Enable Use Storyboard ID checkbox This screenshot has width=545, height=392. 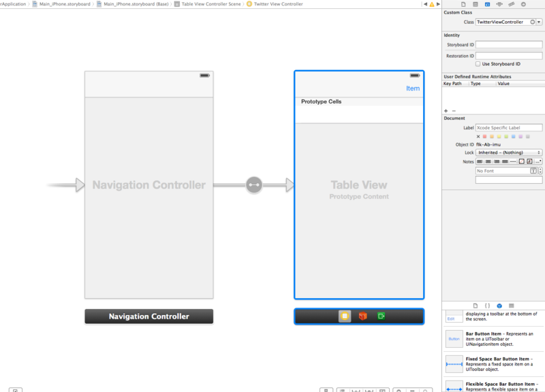[478, 64]
